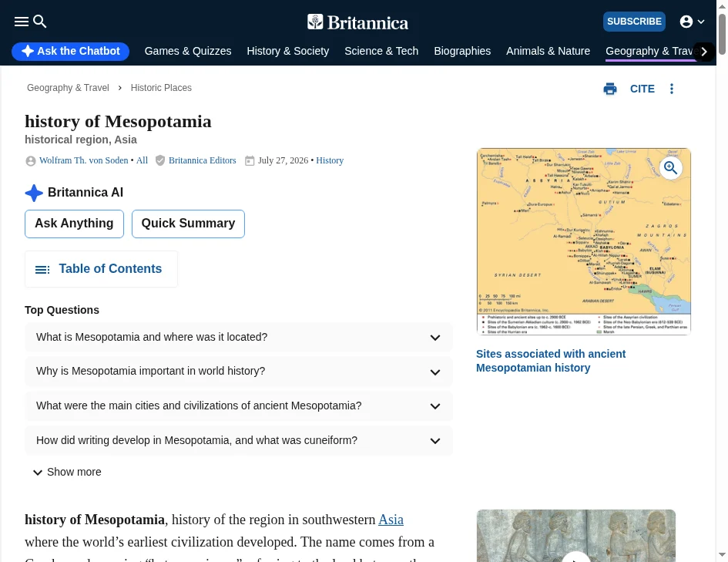Viewport: 728px width, 562px height.
Task: Click Britannica Editors link
Action: click(203, 160)
